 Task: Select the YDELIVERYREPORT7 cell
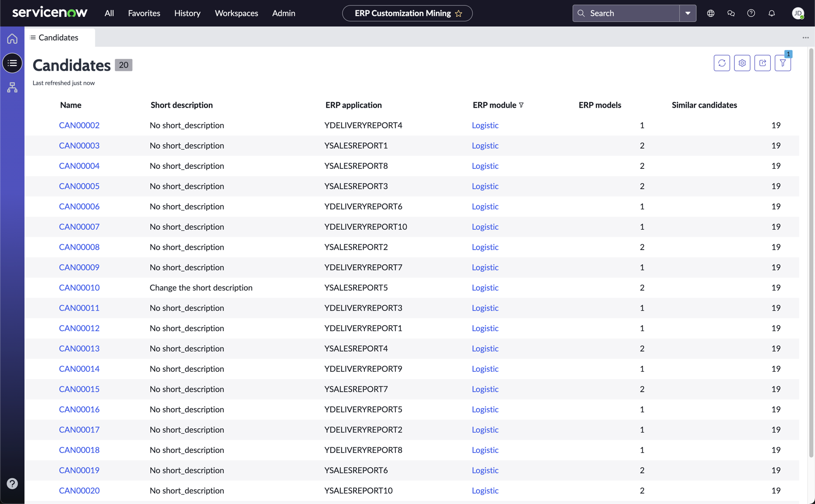click(363, 267)
